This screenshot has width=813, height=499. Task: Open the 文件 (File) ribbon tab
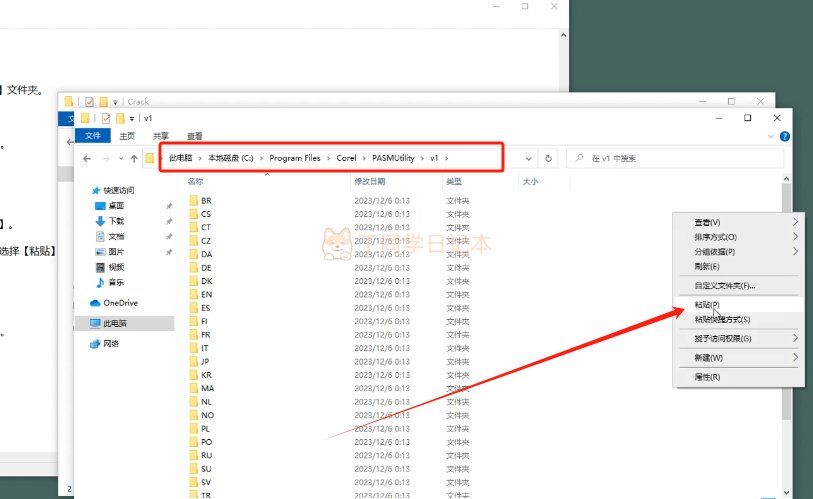pos(92,136)
